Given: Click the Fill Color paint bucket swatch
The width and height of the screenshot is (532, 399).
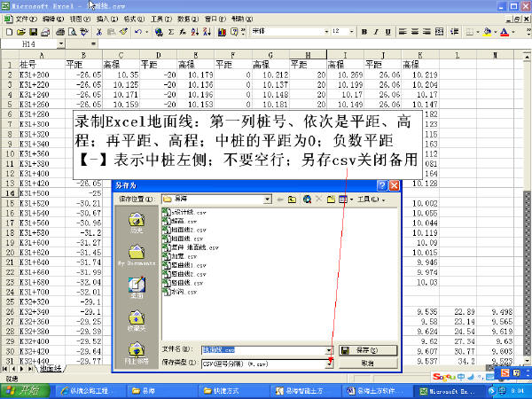Looking at the screenshot, I should pos(488,32).
